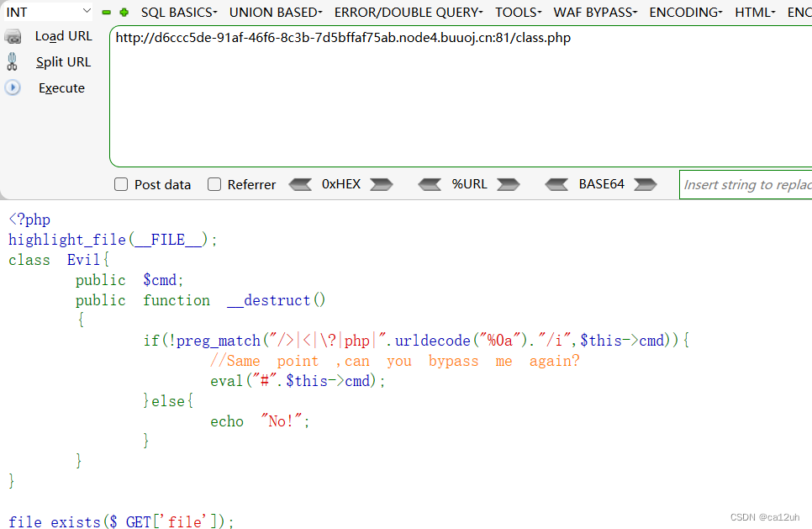Open the ERROR/DOUBLE QUERY menu
The image size is (812, 529).
[409, 13]
